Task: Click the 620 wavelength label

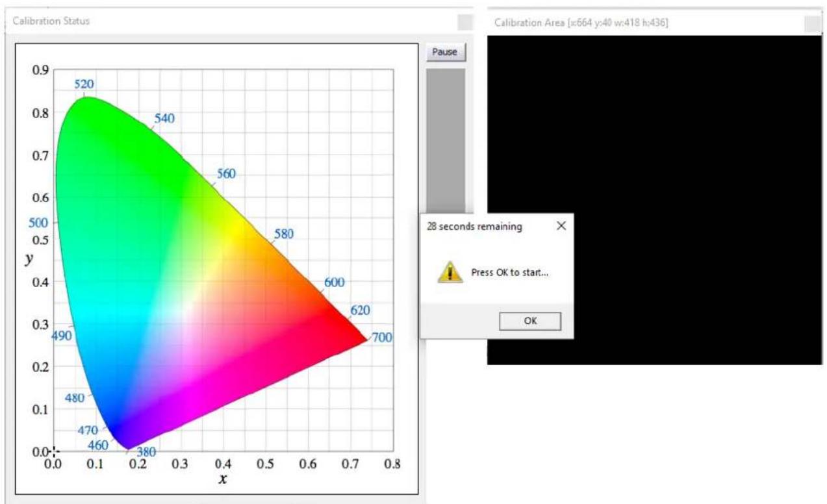Action: pos(360,310)
